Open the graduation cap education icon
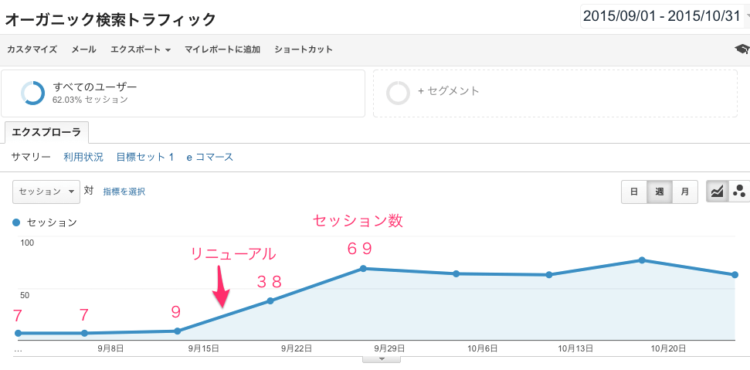The image size is (750, 370). click(x=743, y=49)
